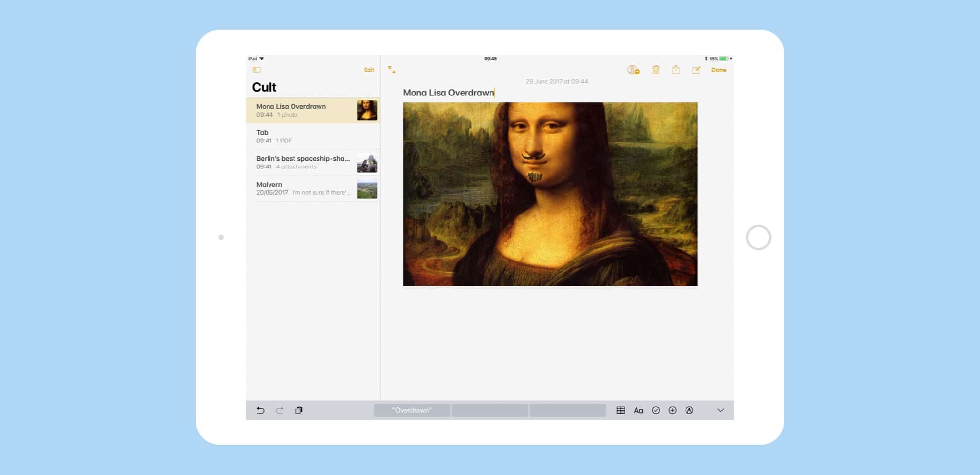Compose a new note

pos(696,70)
